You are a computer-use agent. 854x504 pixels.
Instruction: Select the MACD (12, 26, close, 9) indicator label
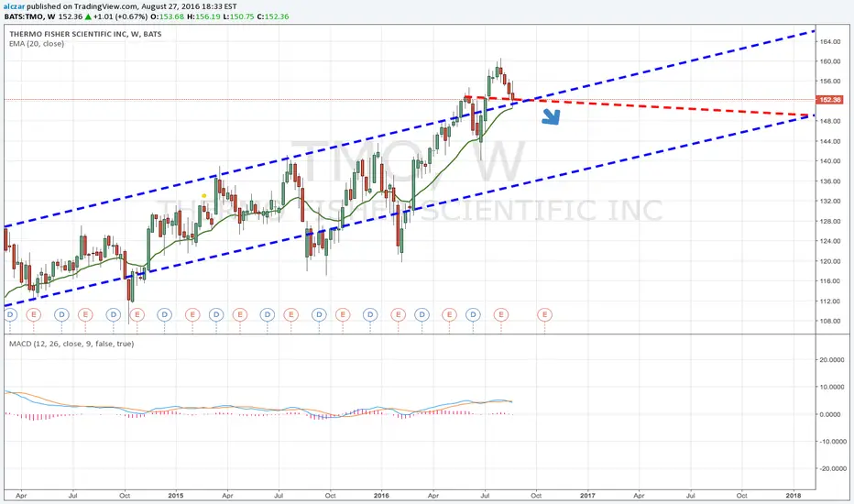pos(71,344)
